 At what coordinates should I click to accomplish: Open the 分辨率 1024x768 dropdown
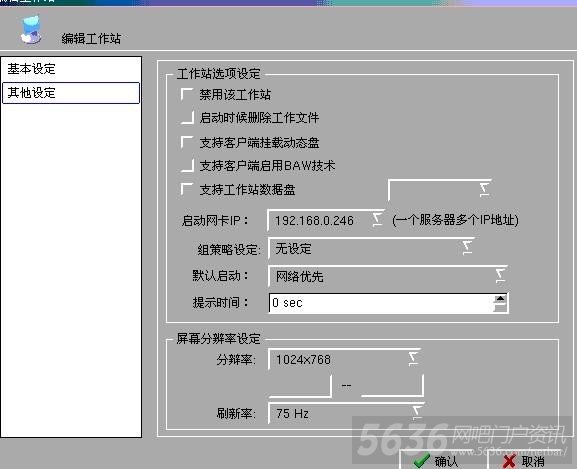click(x=414, y=359)
